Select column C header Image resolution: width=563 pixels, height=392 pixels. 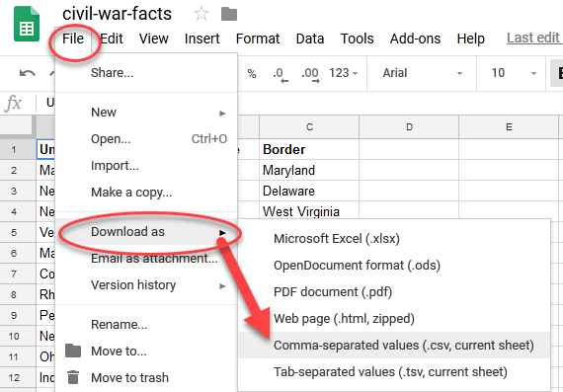click(309, 127)
